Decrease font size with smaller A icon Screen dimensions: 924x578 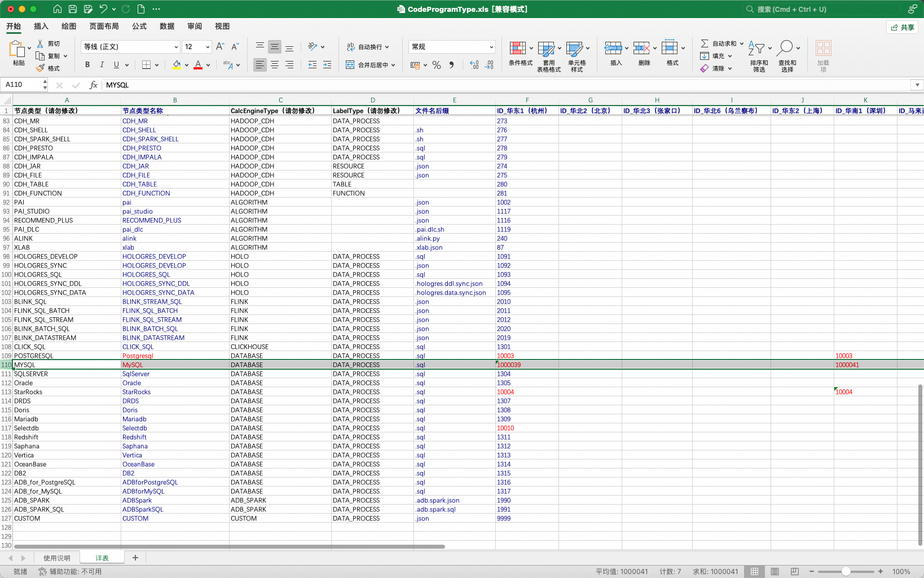(x=235, y=47)
